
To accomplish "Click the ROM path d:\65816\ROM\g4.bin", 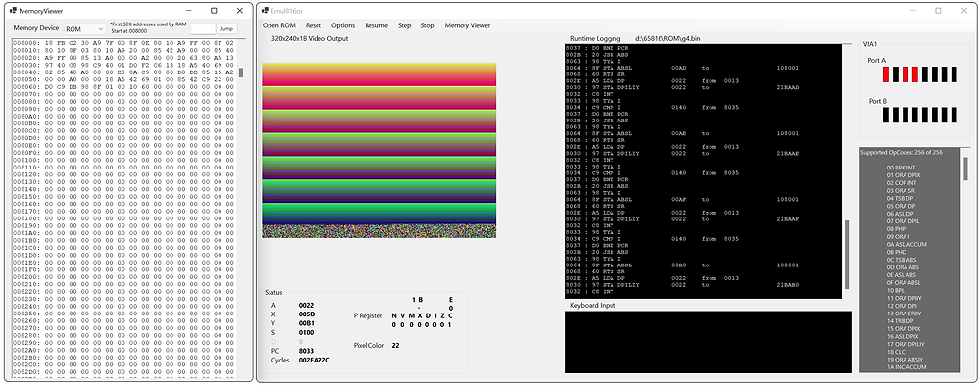I will tap(666, 39).
